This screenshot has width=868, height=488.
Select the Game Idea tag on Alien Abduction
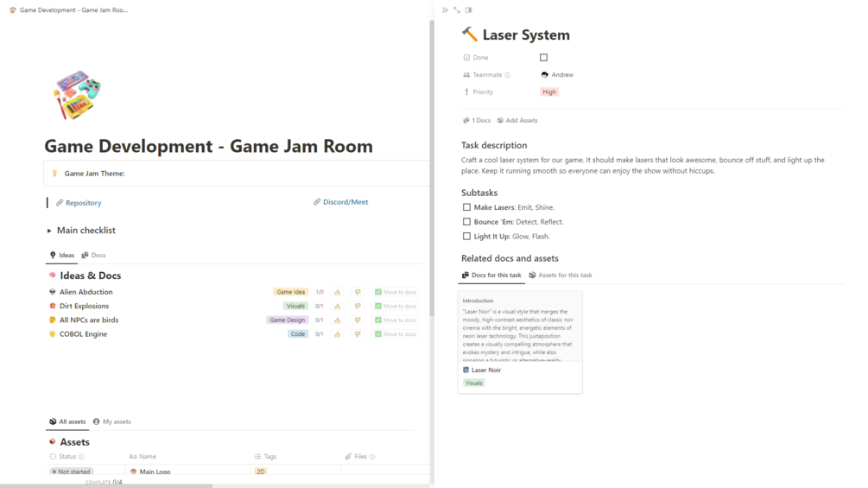290,292
